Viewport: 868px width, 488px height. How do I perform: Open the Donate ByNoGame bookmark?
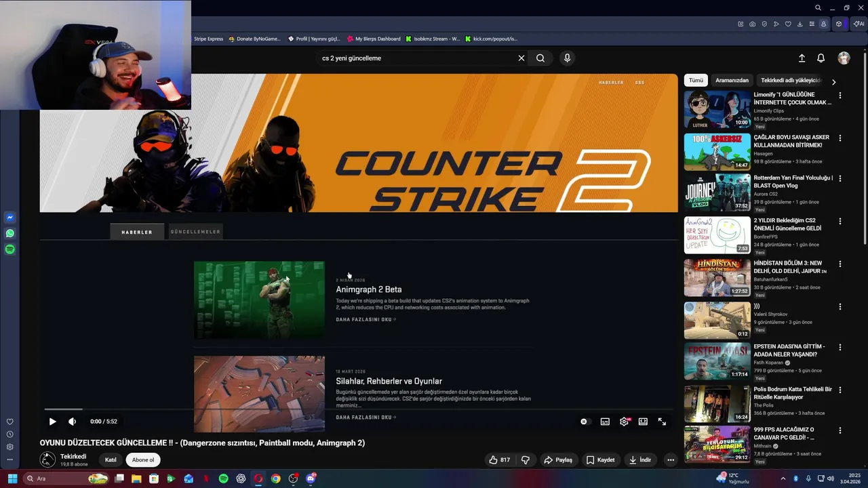(x=254, y=39)
